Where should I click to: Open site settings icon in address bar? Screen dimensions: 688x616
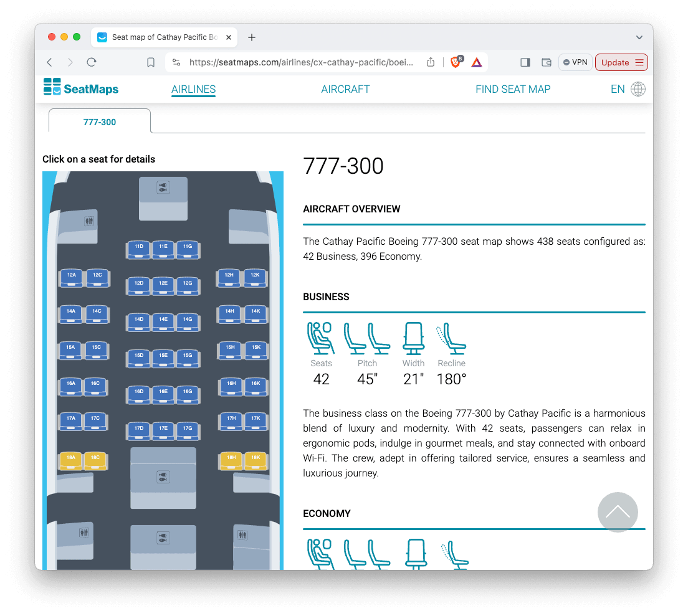pyautogui.click(x=176, y=62)
